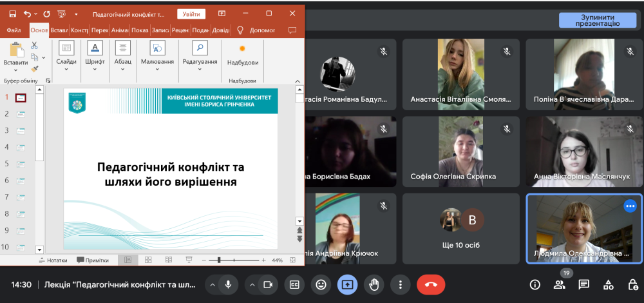Image resolution: width=644 pixels, height=303 pixels.
Task: Adjust the slide zoom slider
Action: pyautogui.click(x=219, y=260)
